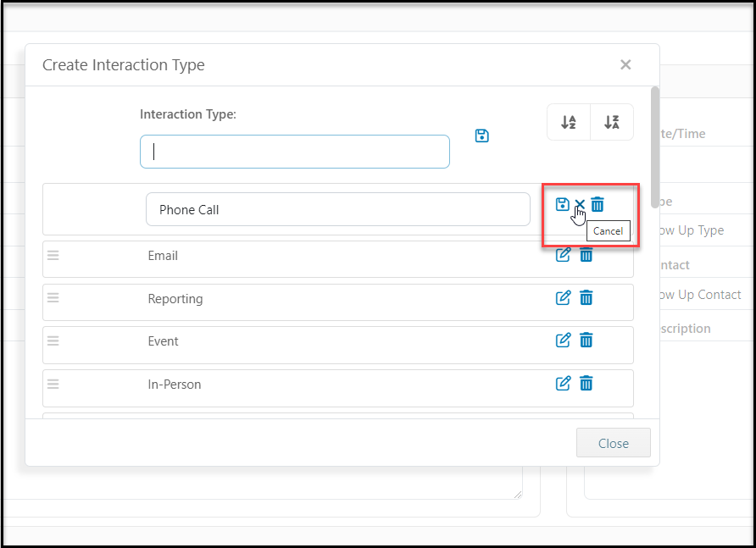Click the Interaction Type label
This screenshot has width=756, height=548.
point(188,114)
